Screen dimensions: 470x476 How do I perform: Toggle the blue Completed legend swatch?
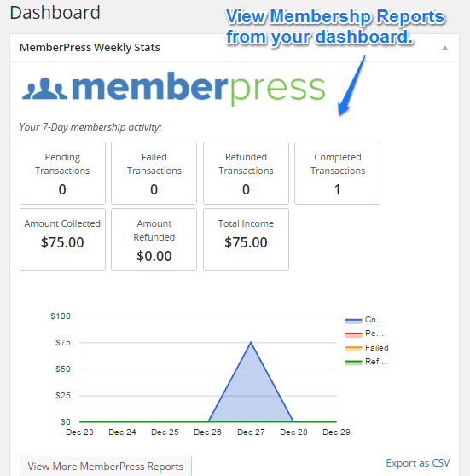pos(353,321)
